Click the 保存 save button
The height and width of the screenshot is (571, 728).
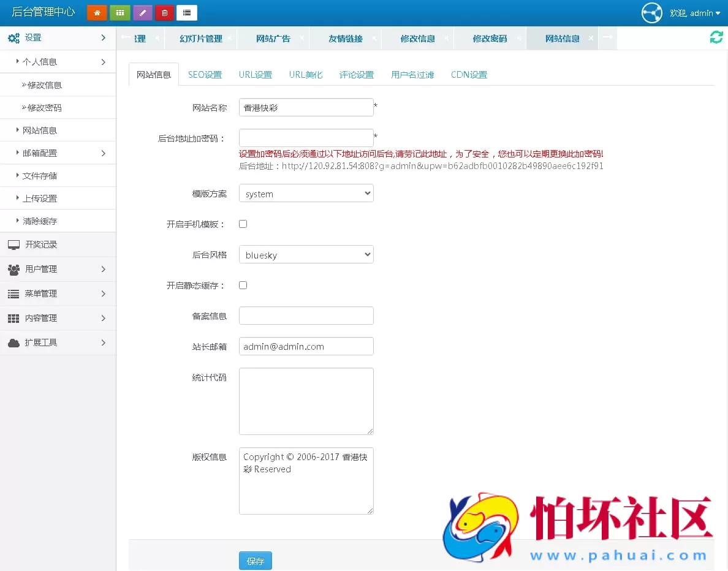click(255, 560)
